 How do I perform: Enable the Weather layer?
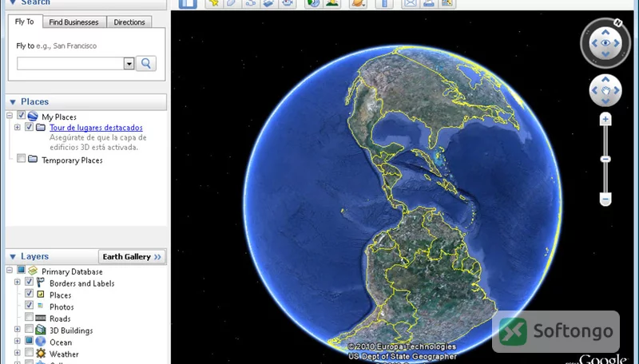pyautogui.click(x=29, y=352)
